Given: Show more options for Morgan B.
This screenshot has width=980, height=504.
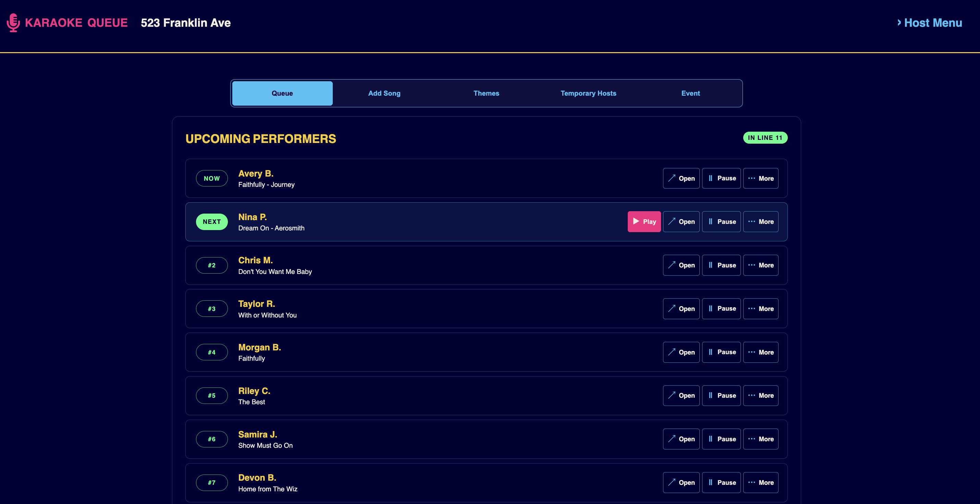Looking at the screenshot, I should (x=761, y=352).
